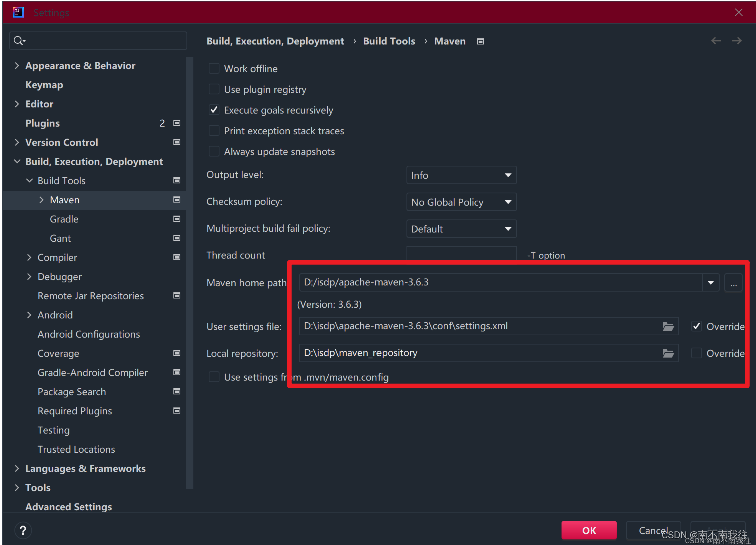This screenshot has height=545, width=756.
Task: Open the Checksum policy dropdown
Action: pos(461,202)
